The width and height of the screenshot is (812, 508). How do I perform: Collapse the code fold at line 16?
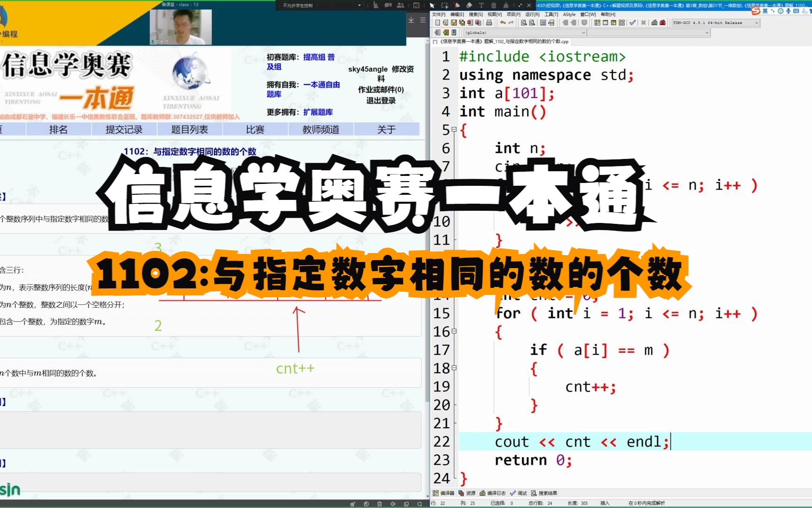coord(454,331)
